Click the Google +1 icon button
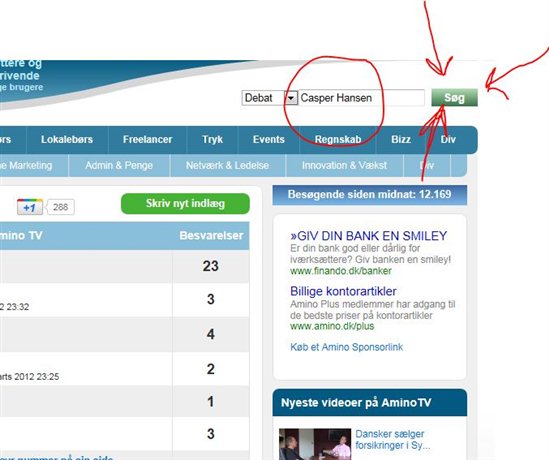This screenshot has height=460, width=549. (x=30, y=207)
